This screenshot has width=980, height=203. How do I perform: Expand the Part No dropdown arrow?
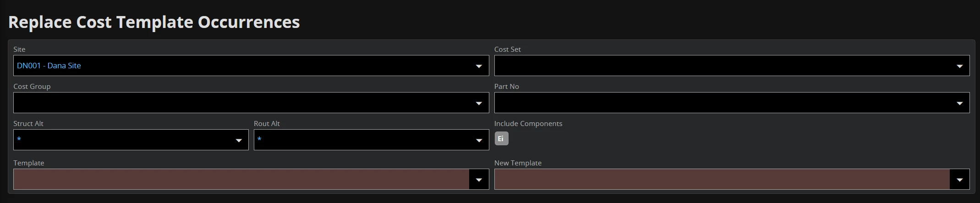tap(959, 103)
